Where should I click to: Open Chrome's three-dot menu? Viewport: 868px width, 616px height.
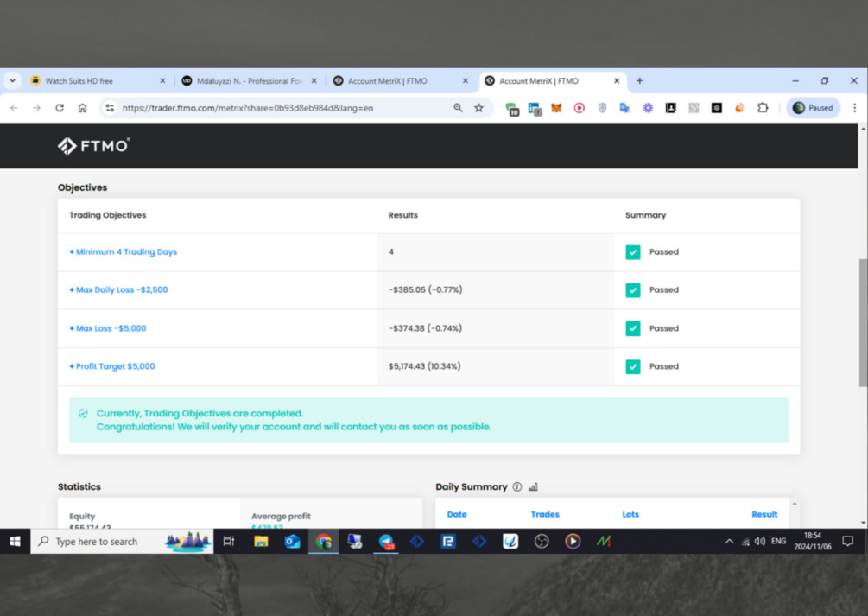[x=854, y=108]
